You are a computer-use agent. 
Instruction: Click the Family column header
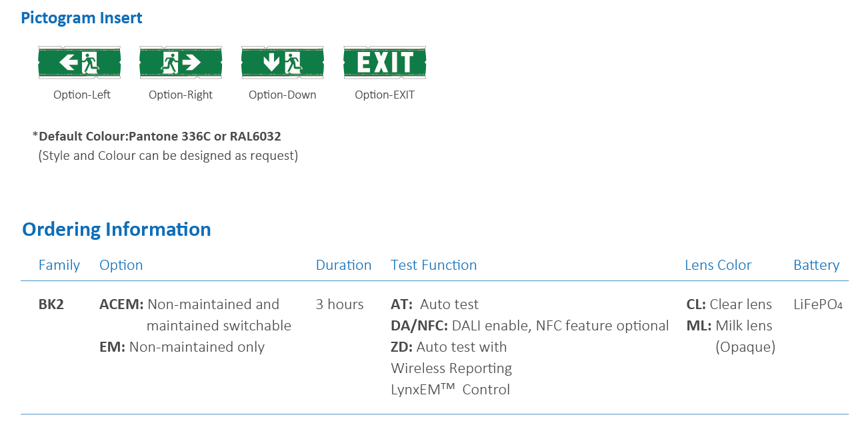point(59,265)
